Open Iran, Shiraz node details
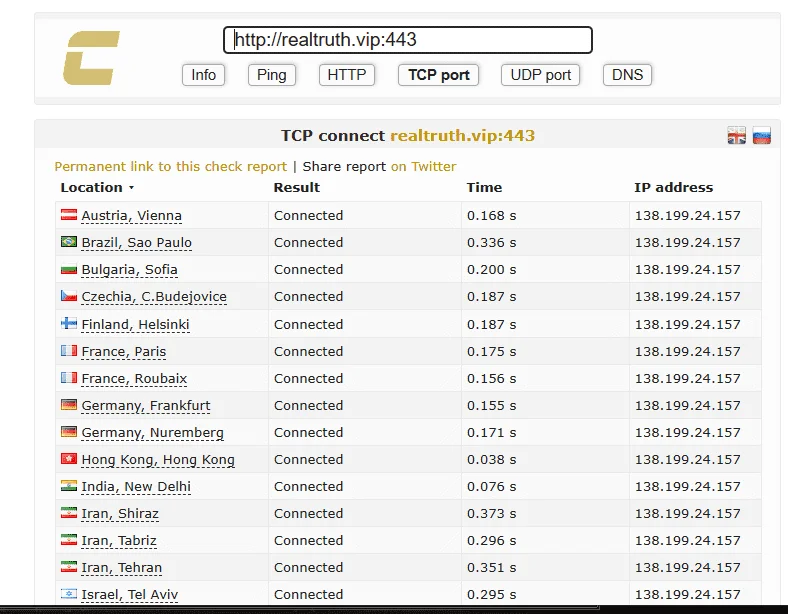The image size is (788, 614). [120, 514]
